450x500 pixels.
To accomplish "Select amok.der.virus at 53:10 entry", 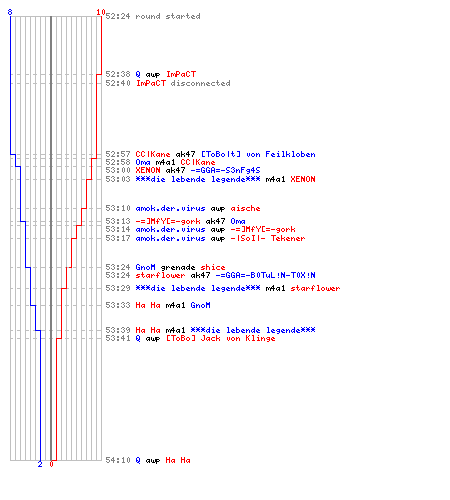I will (x=170, y=208).
